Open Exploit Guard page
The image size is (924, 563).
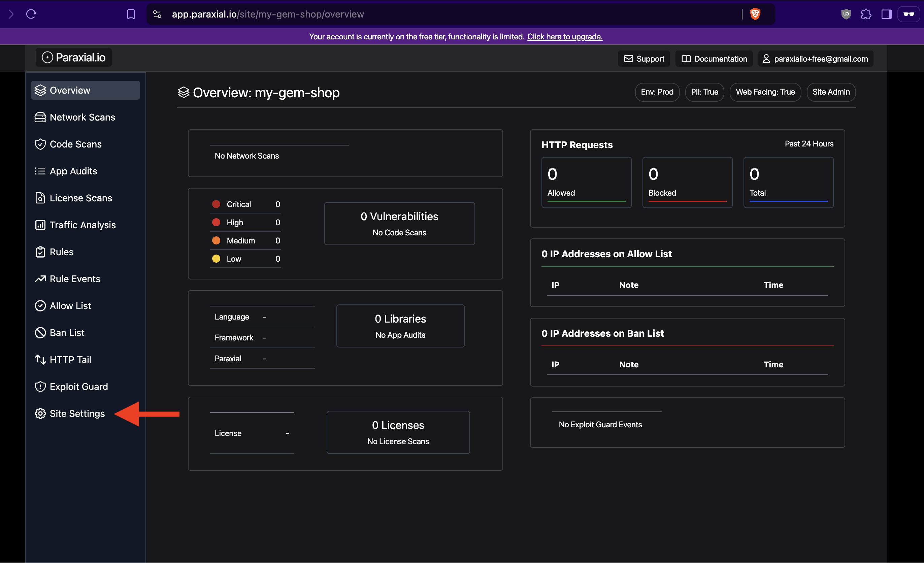point(86,387)
